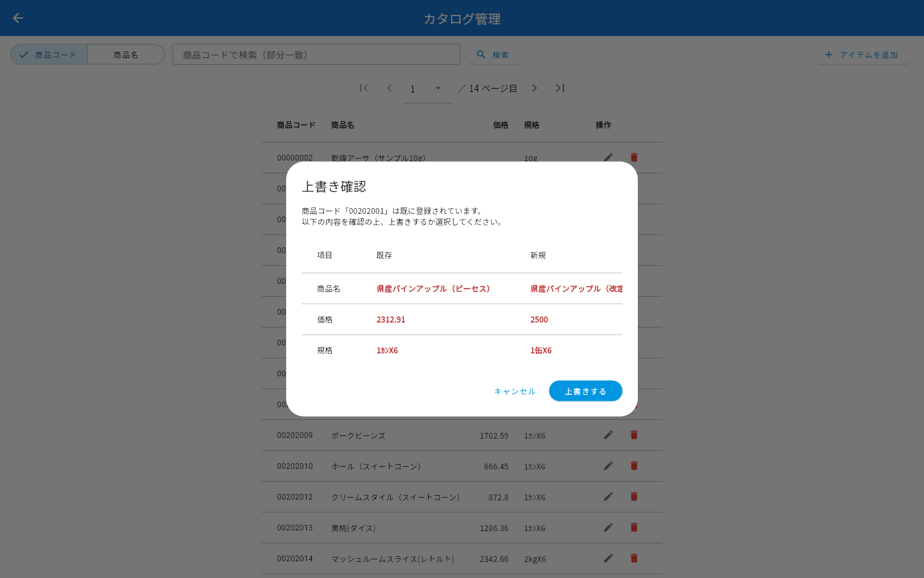Delete item 00202014 trash icon

click(x=634, y=558)
